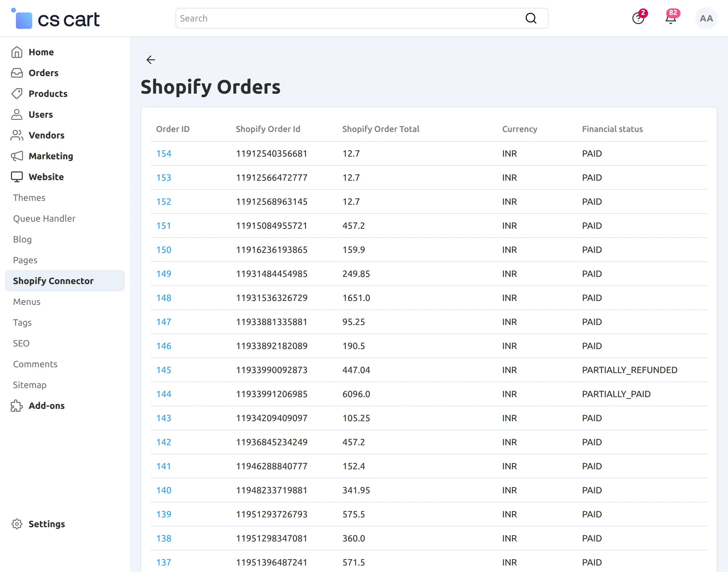Collapse the Website sidebar section

46,177
